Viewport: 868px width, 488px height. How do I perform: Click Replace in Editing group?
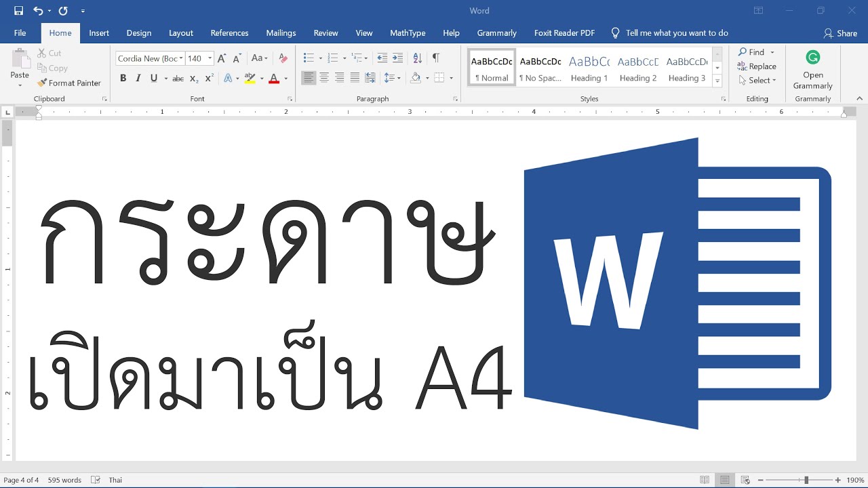[x=757, y=66]
